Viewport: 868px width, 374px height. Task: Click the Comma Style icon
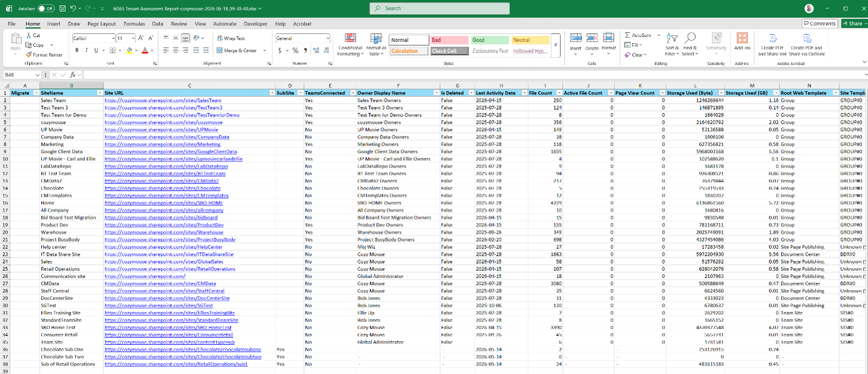coord(305,50)
